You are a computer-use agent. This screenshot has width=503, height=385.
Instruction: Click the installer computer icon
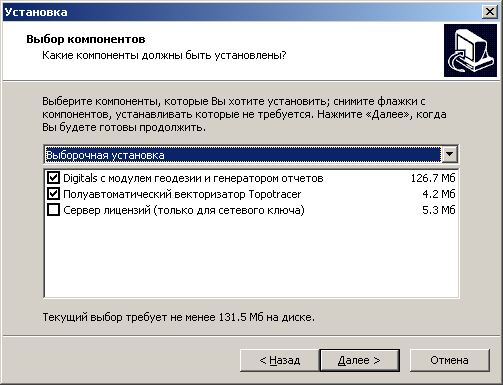coord(470,50)
